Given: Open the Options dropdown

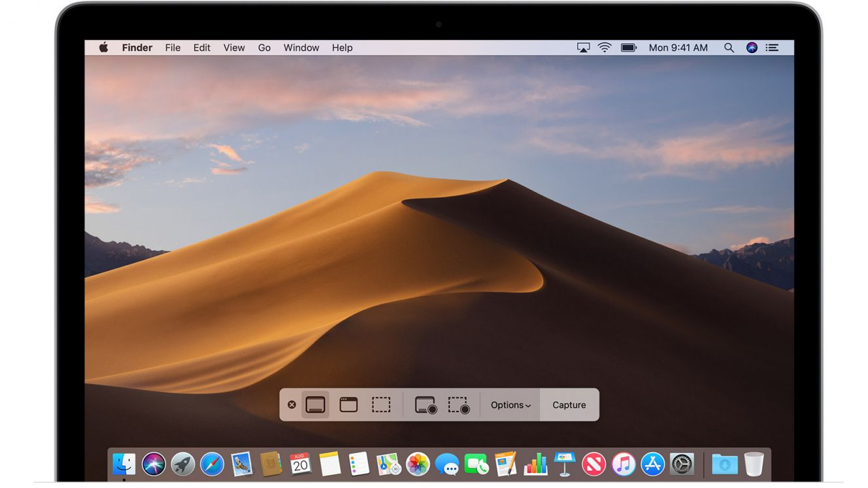Looking at the screenshot, I should [x=510, y=404].
